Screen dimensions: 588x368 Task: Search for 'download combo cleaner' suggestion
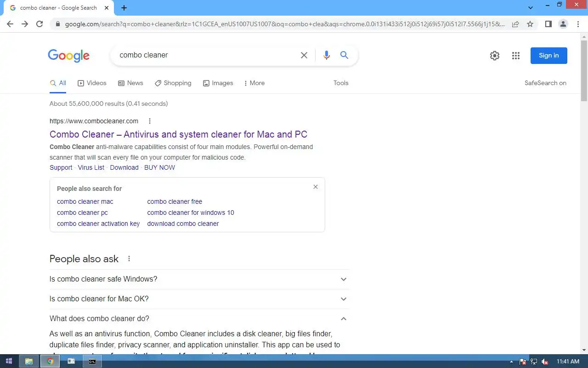[183, 224]
